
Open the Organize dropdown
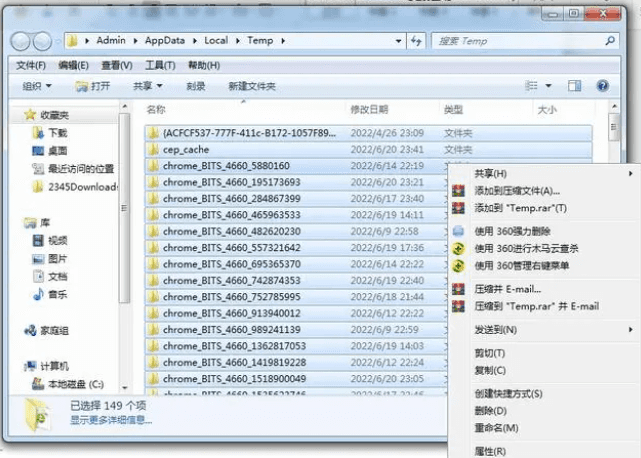37,86
